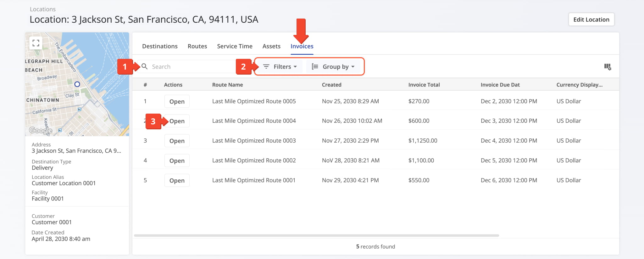The height and width of the screenshot is (259, 644).
Task: Click the Delivery destination type value
Action: point(42,168)
